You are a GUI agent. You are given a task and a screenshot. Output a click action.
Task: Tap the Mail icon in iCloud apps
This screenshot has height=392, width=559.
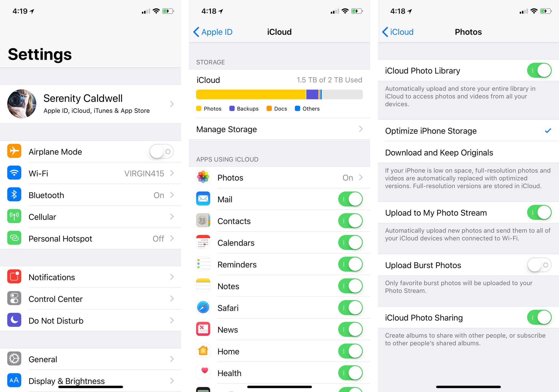(x=203, y=198)
